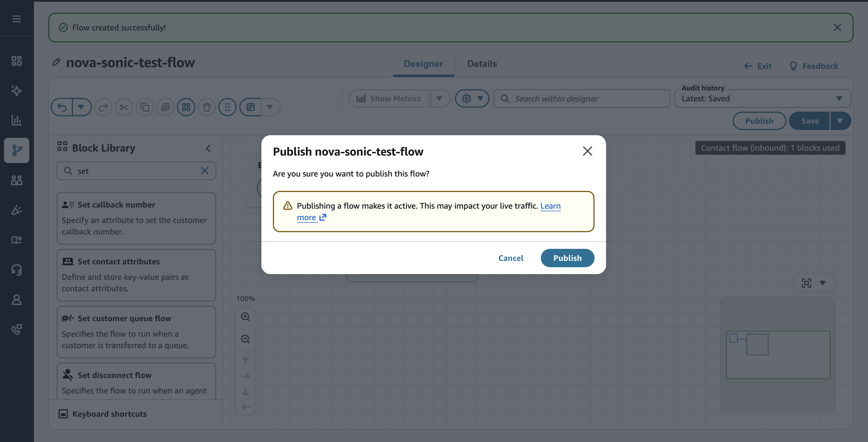
Task: Expand the Save button dropdown arrow
Action: 840,121
